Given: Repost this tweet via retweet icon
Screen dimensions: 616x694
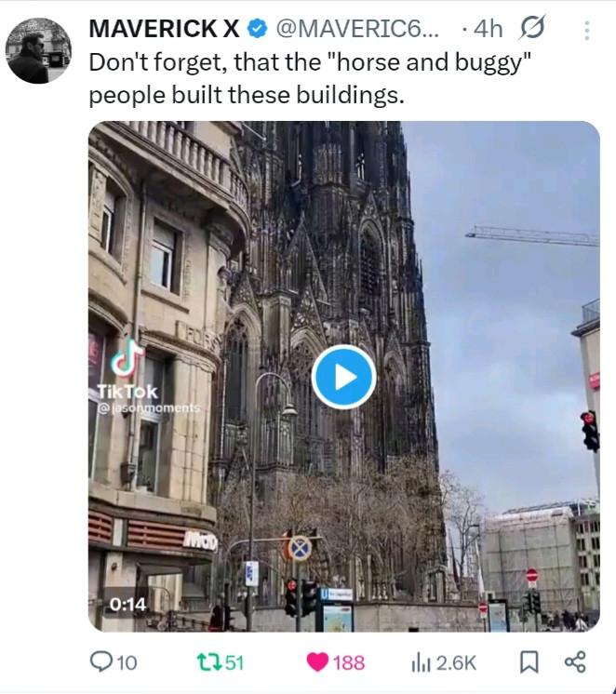Looking at the screenshot, I should pos(209,662).
